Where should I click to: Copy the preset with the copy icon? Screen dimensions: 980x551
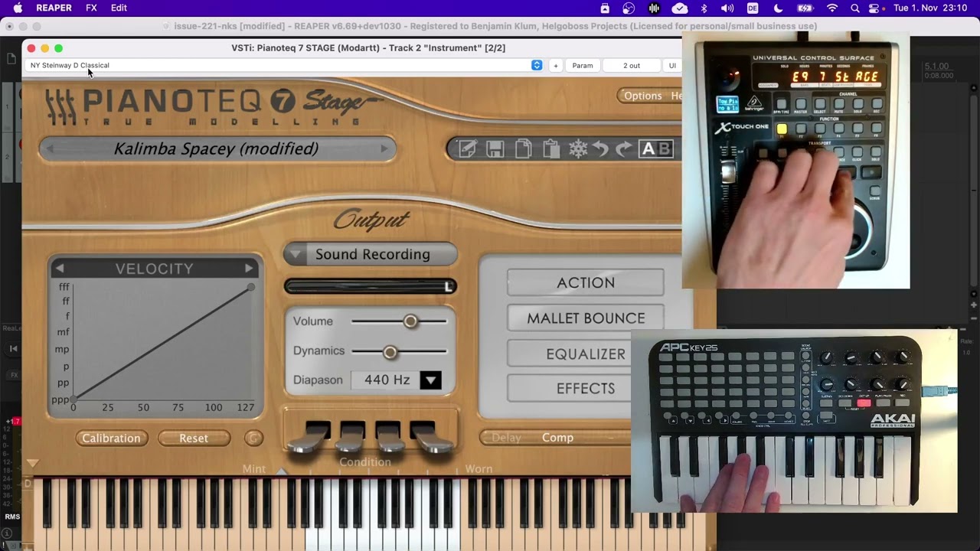coord(523,149)
